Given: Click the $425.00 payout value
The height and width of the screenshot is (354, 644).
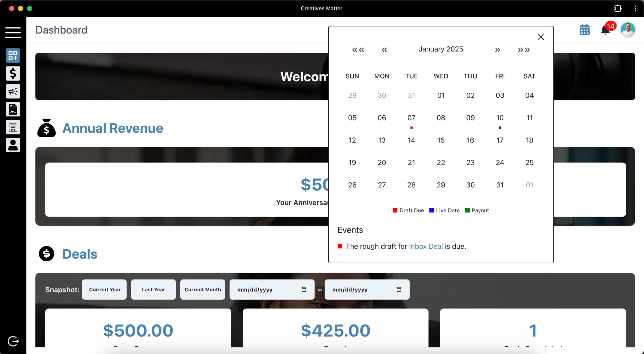Looking at the screenshot, I should pos(336,330).
